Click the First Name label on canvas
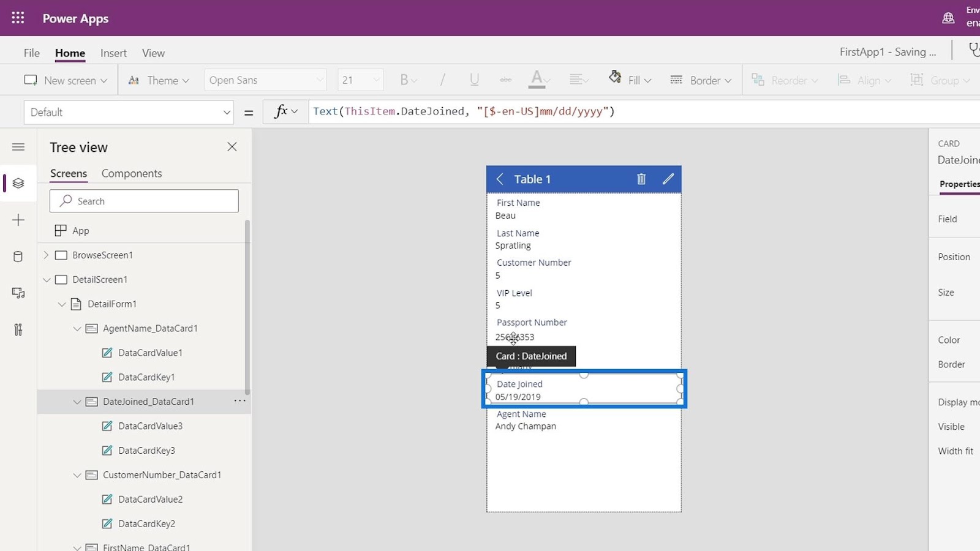The image size is (980, 551). [518, 203]
